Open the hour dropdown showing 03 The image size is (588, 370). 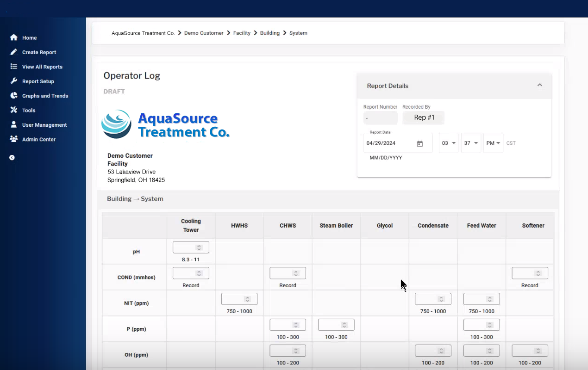449,143
